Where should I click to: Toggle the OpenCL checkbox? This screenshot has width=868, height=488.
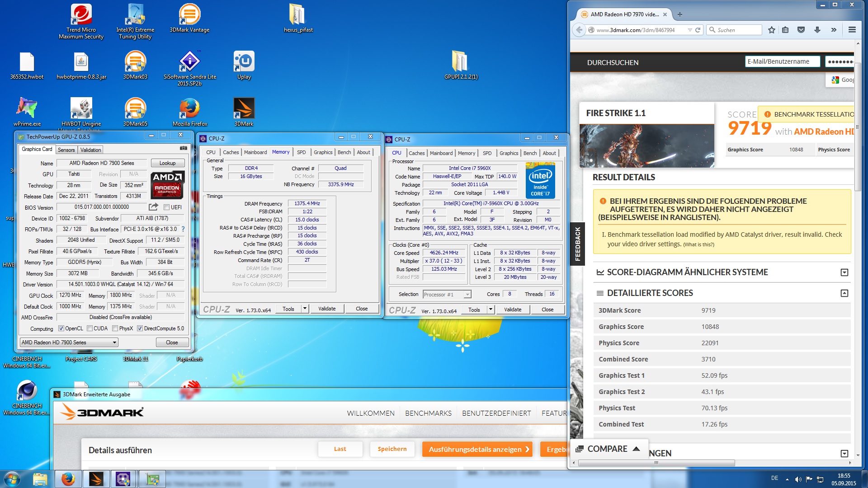[61, 328]
